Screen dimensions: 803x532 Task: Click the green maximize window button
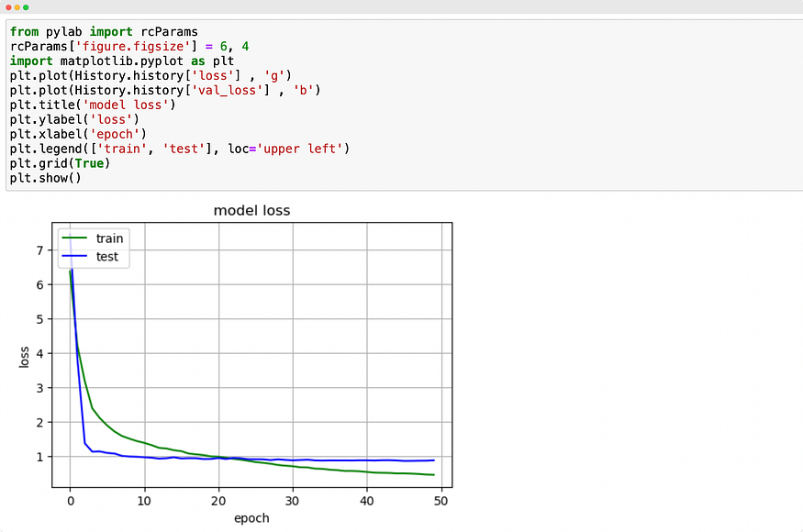click(x=26, y=7)
